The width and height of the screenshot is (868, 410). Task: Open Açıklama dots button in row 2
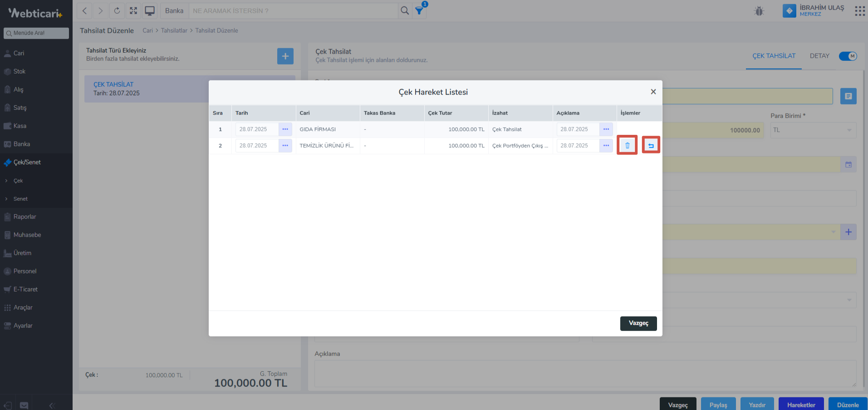tap(606, 146)
